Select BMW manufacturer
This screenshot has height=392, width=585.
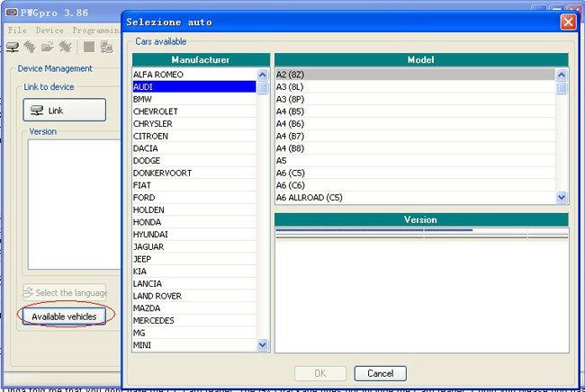click(194, 99)
